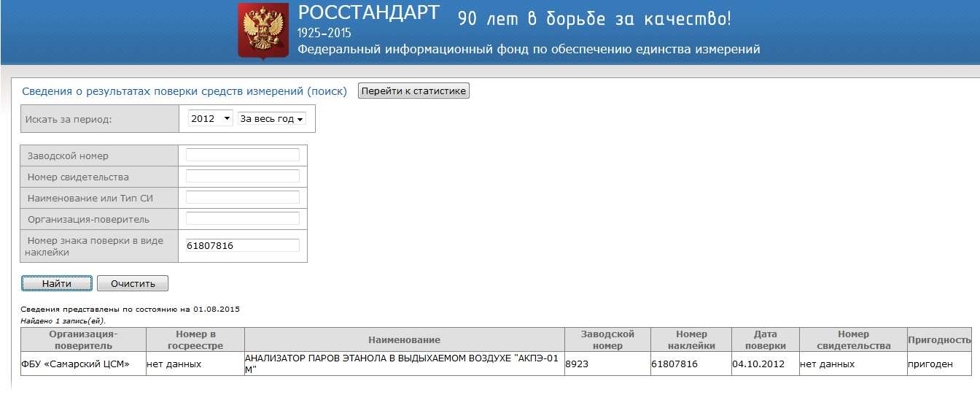Expand the "За весь год" period dropdown

click(272, 118)
